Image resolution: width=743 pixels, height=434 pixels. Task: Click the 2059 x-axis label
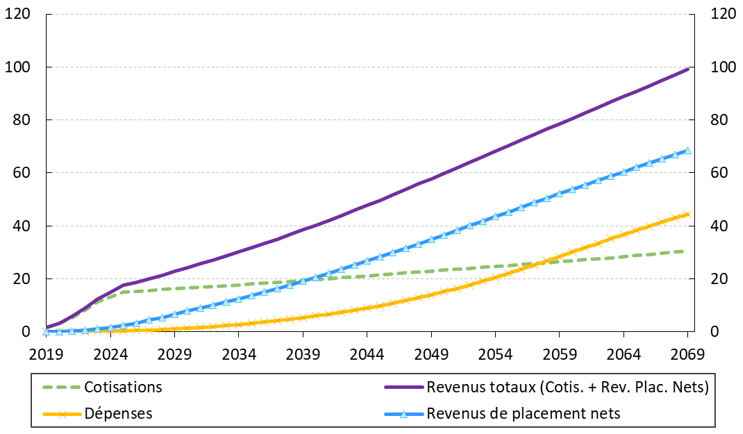click(x=560, y=354)
